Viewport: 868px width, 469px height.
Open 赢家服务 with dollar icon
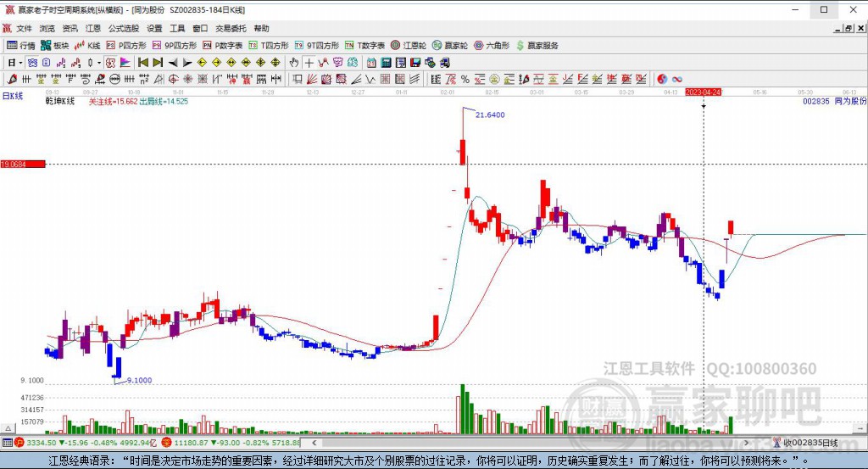[537, 46]
